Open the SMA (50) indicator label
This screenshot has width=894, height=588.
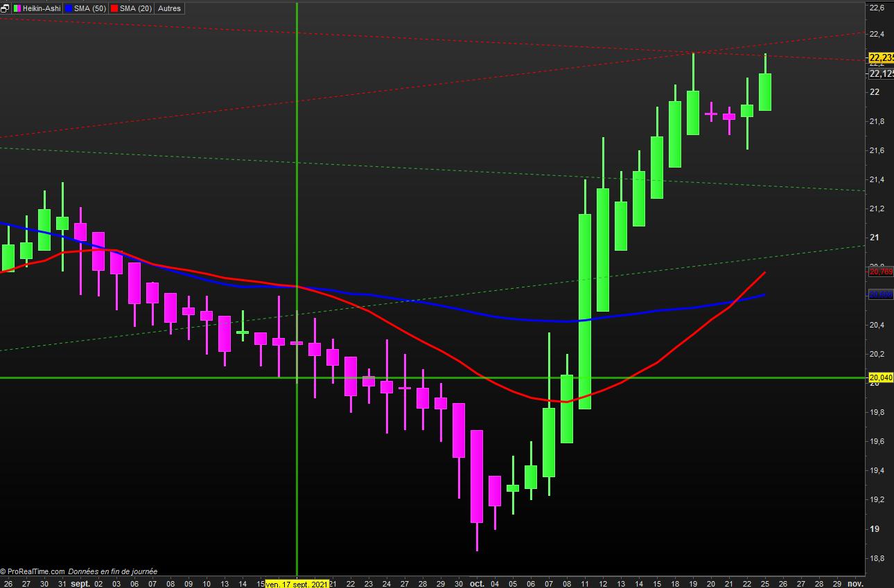89,8
